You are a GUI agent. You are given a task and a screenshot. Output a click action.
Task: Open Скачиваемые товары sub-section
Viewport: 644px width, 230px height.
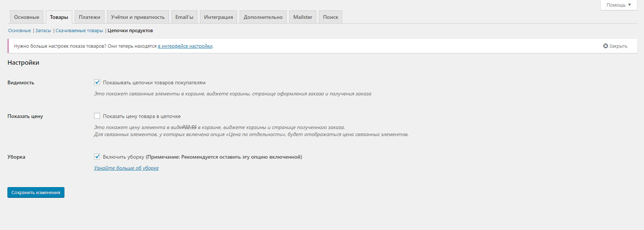click(x=79, y=31)
